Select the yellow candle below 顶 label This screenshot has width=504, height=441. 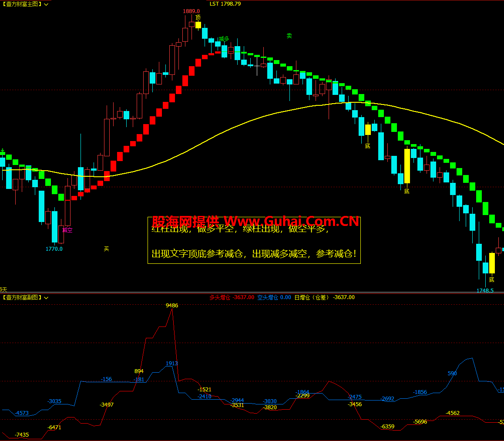pyautogui.click(x=198, y=25)
